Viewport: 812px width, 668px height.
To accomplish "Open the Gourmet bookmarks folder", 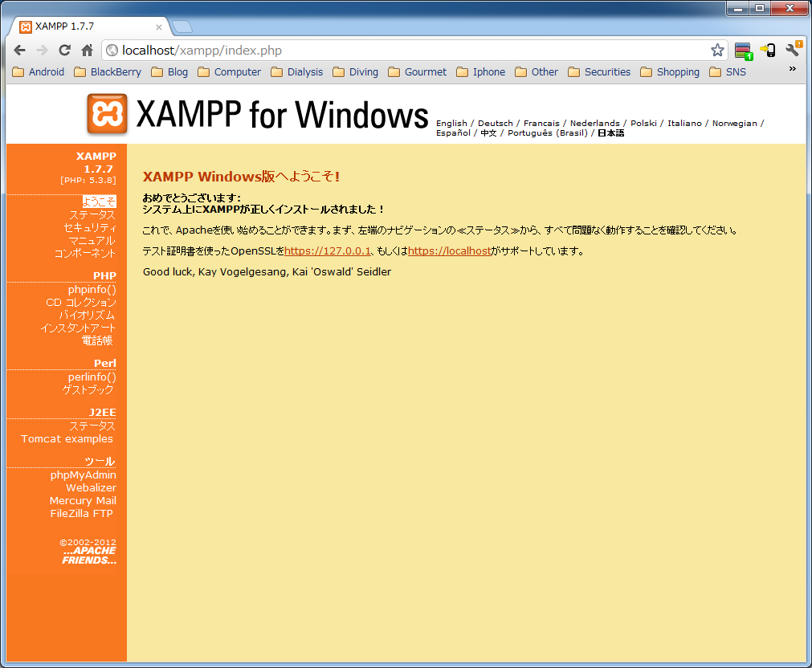I will (x=418, y=72).
